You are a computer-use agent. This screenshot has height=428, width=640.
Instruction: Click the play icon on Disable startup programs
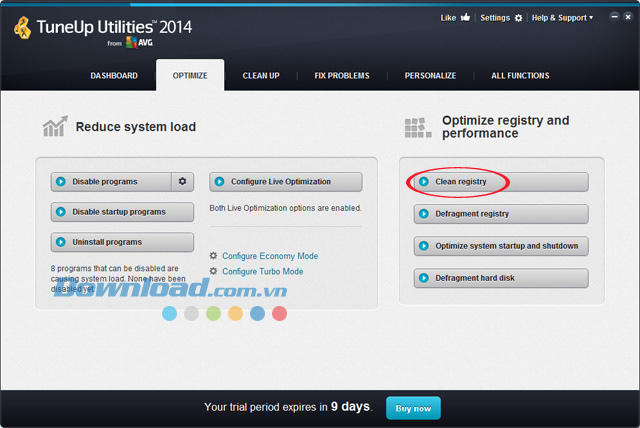tap(61, 212)
